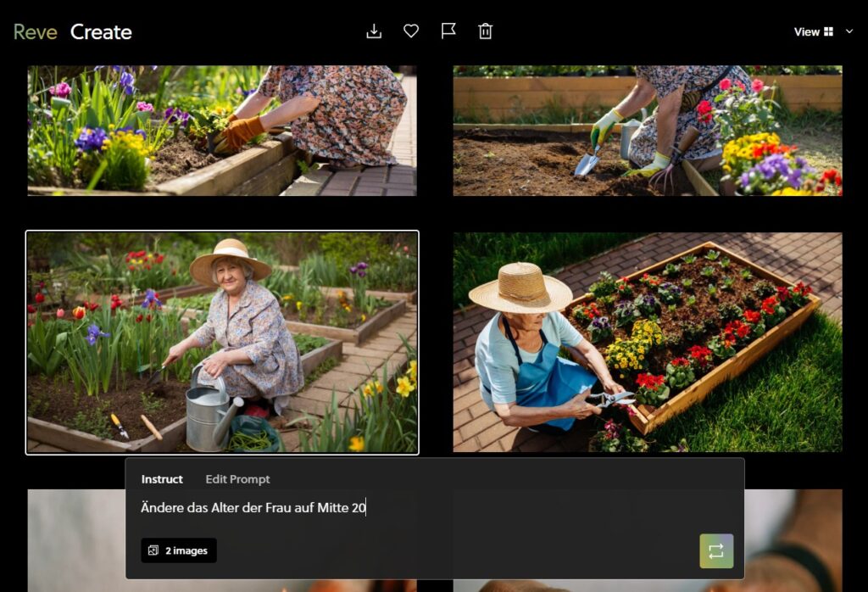Click the gradient submit button with loop icon
Screen dimensions: 868x592
(716, 550)
